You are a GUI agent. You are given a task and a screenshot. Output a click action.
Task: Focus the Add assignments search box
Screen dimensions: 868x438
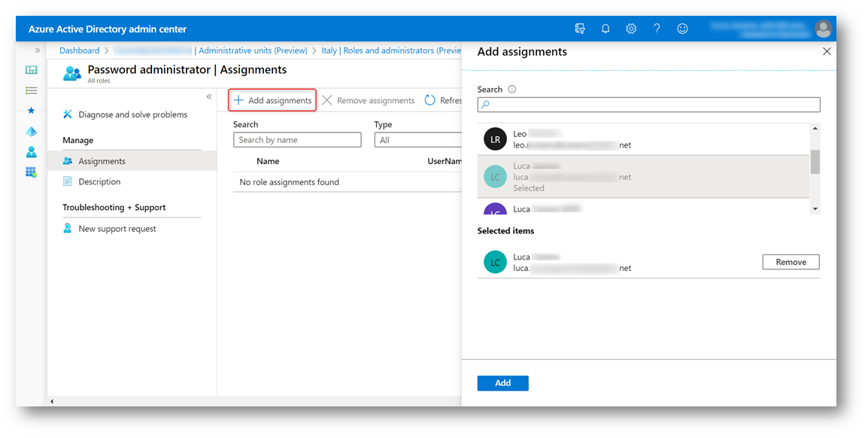(649, 105)
